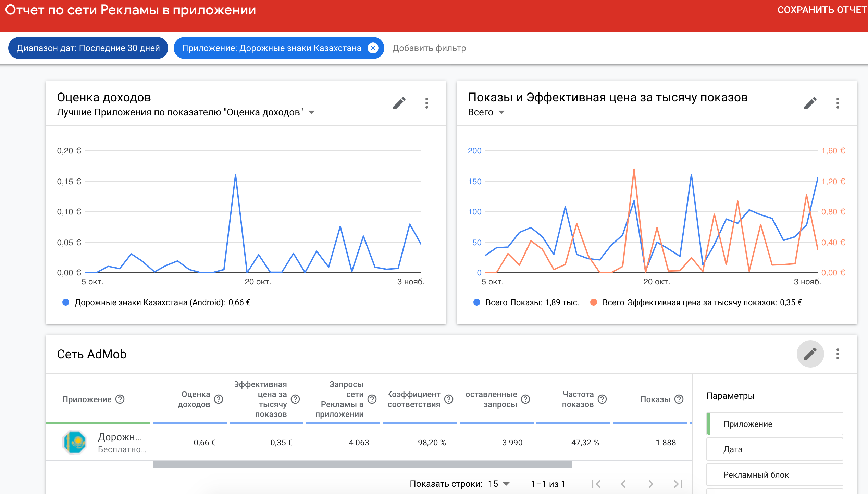Click the 4 063 requests cell
Image resolution: width=868 pixels, height=494 pixels.
(x=359, y=443)
